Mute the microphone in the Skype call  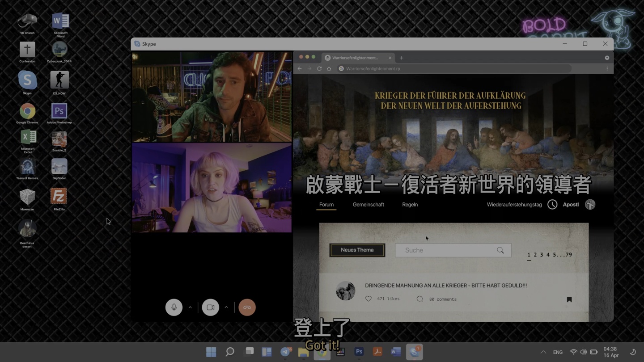coord(174,307)
